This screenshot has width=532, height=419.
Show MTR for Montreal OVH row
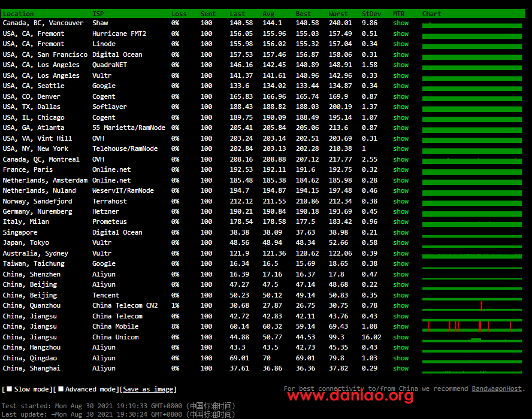pos(401,160)
